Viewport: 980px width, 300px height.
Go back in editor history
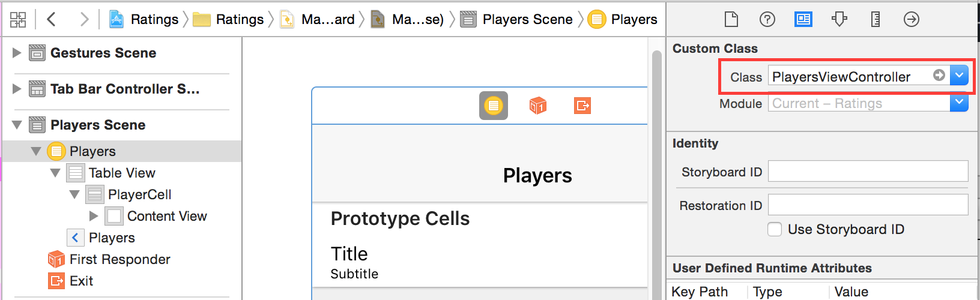pos(52,20)
